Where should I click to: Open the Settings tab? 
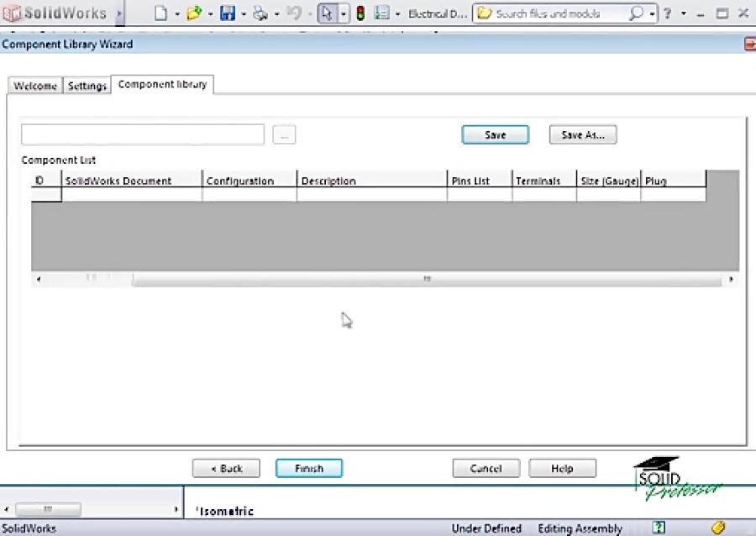coord(87,85)
